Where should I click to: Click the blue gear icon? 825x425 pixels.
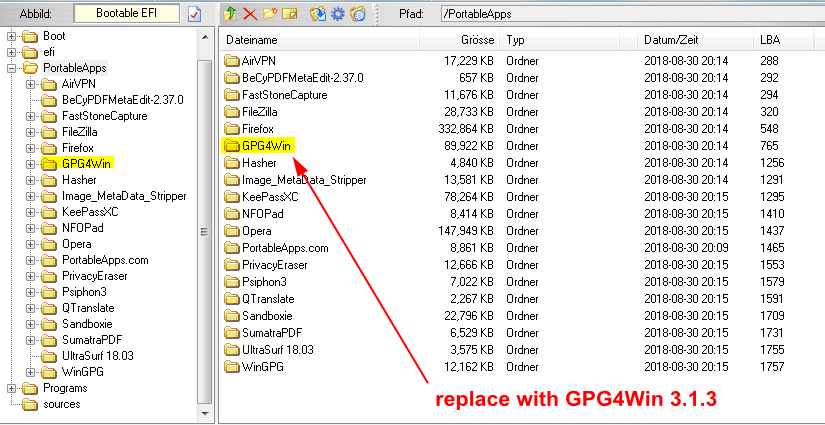coord(338,14)
